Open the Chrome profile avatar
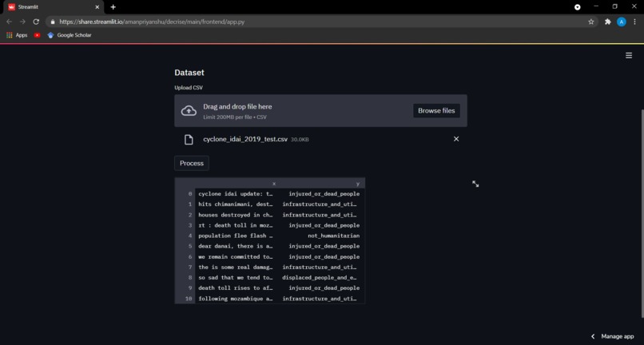Viewport: 644px width, 345px height. tap(622, 22)
